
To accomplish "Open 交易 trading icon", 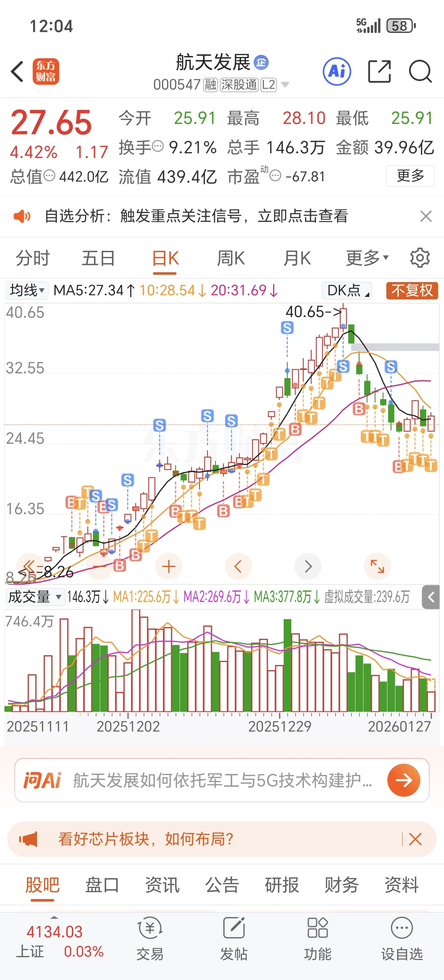I will coord(150,939).
